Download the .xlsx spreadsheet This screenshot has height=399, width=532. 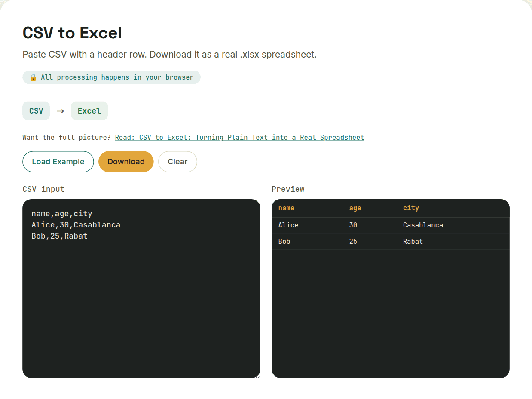pyautogui.click(x=126, y=162)
